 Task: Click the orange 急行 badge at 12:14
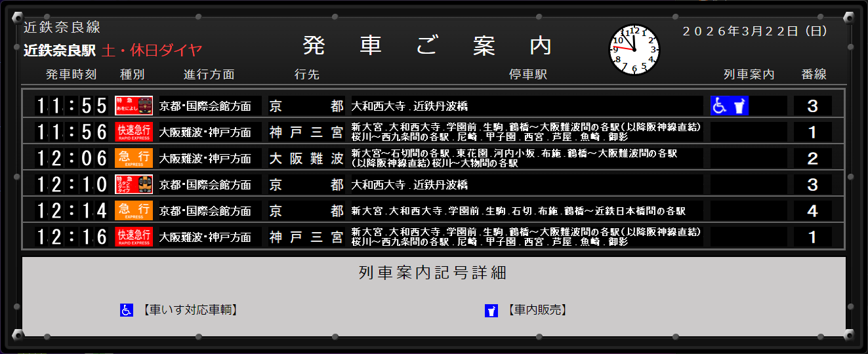pos(134,210)
